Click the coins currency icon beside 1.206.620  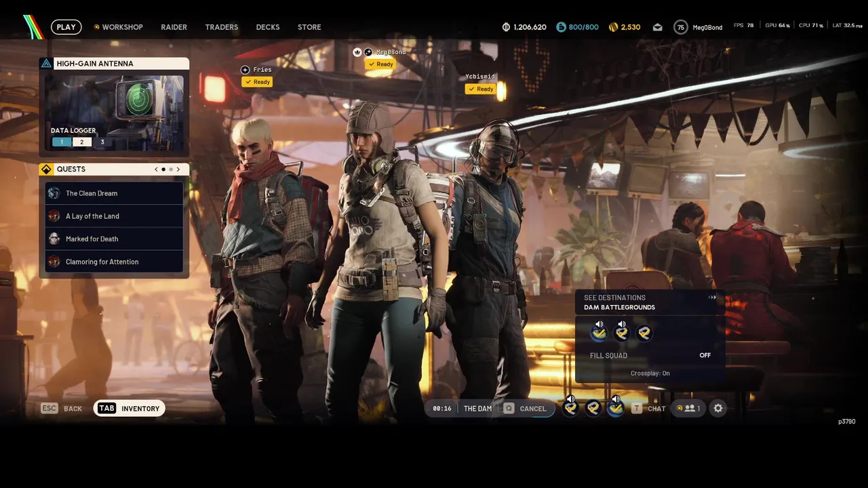(x=506, y=27)
